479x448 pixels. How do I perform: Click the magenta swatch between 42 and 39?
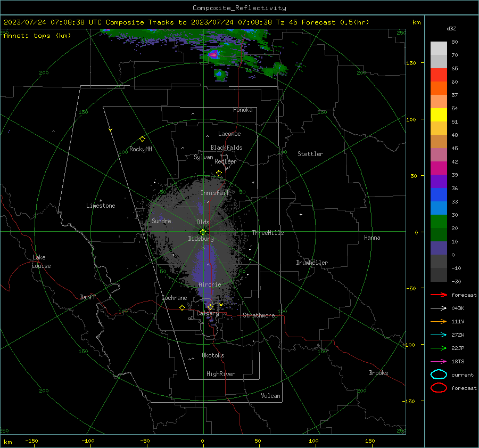click(439, 168)
